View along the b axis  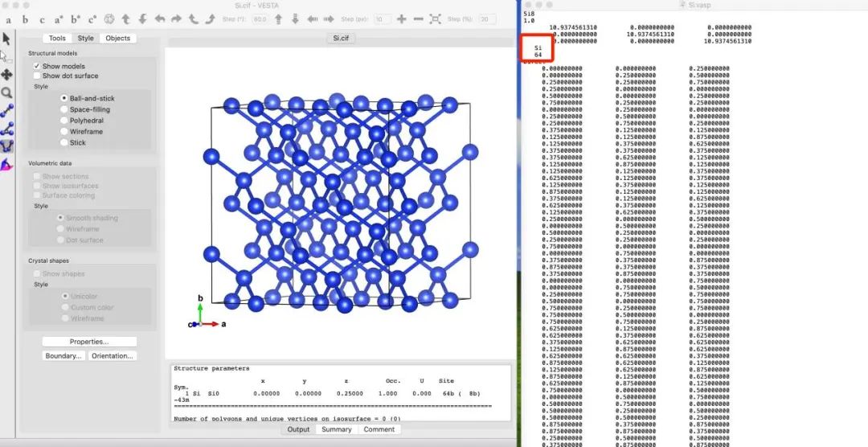coord(25,19)
